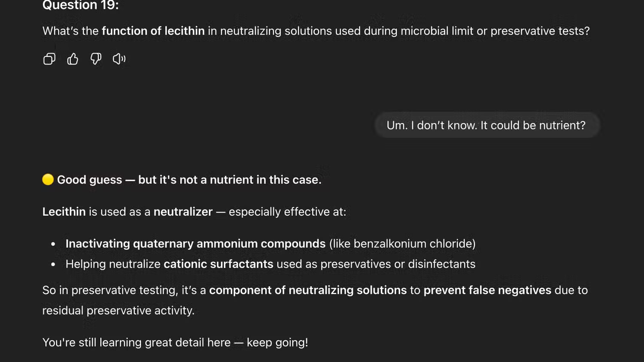Click the bold word "Lecithin" in the answer
644x362 pixels.
click(x=64, y=212)
